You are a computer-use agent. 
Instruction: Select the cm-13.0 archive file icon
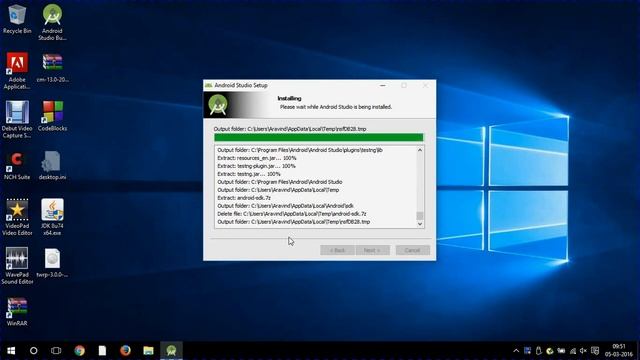click(52, 68)
